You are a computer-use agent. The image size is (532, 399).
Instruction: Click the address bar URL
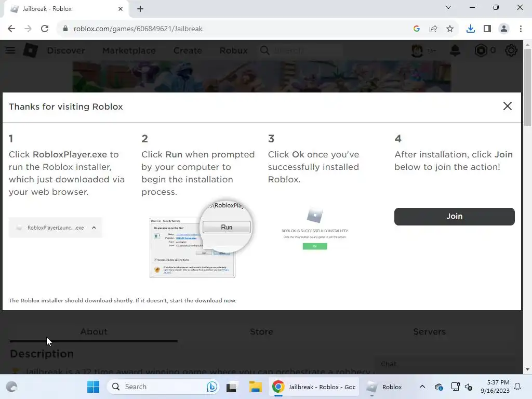(x=138, y=29)
